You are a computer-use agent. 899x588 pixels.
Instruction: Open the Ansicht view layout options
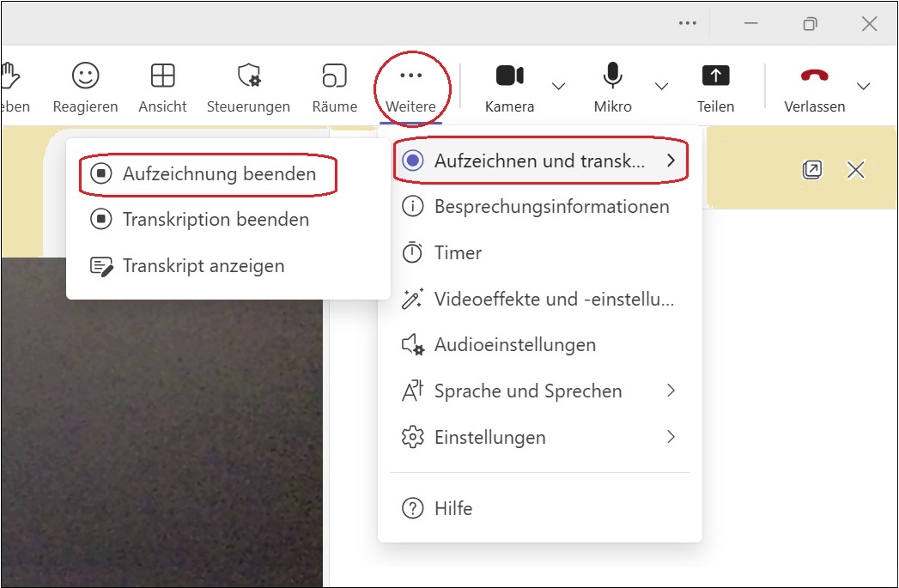pos(162,87)
